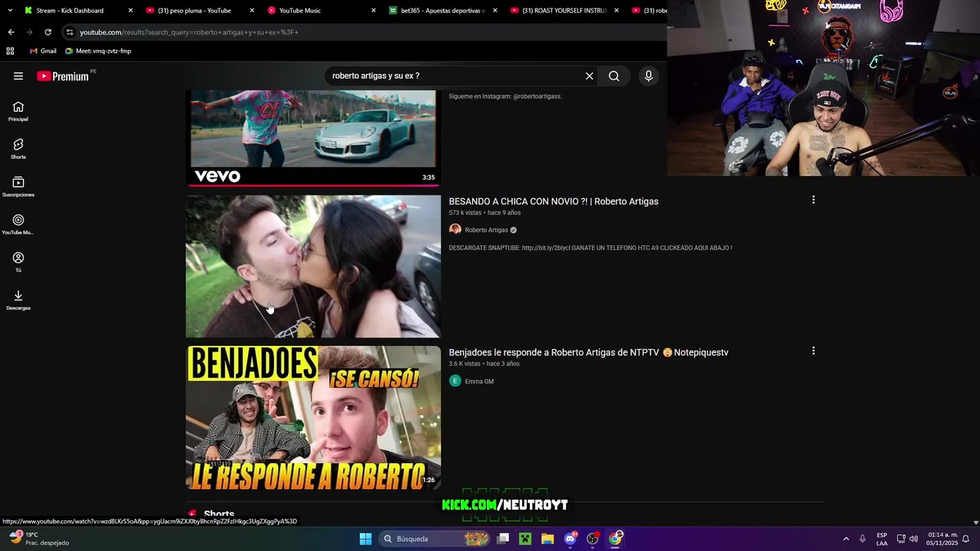Open Task View on the taskbar
980x551 pixels.
click(x=503, y=539)
